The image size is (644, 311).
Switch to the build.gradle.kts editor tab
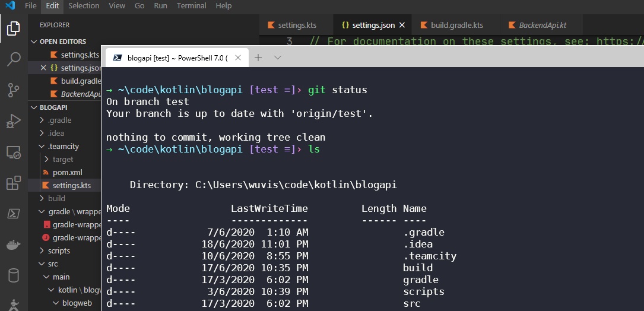tap(456, 25)
